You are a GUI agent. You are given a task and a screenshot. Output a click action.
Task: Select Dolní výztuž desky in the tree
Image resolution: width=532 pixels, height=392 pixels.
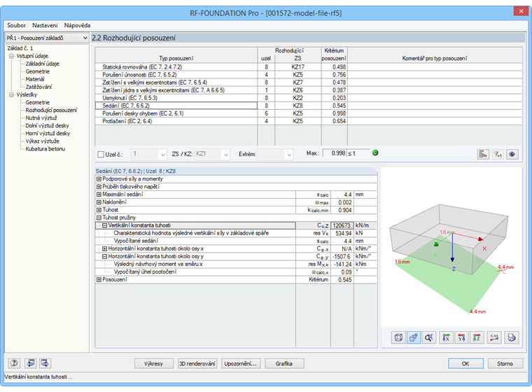(47, 125)
